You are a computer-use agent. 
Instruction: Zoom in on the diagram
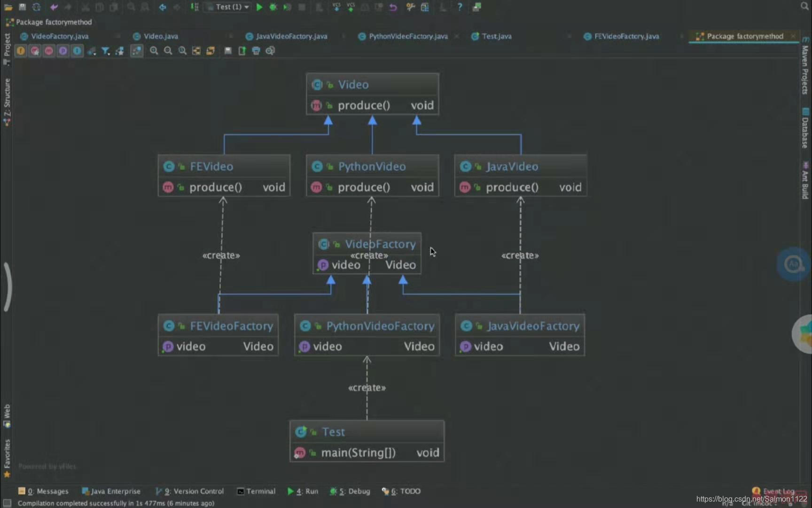click(154, 51)
